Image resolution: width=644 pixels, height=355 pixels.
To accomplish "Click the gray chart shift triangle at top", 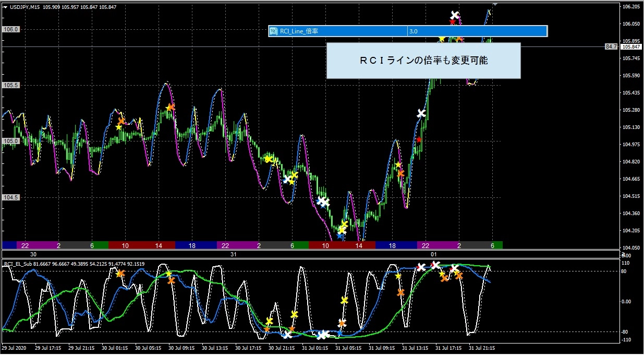I will (495, 3).
